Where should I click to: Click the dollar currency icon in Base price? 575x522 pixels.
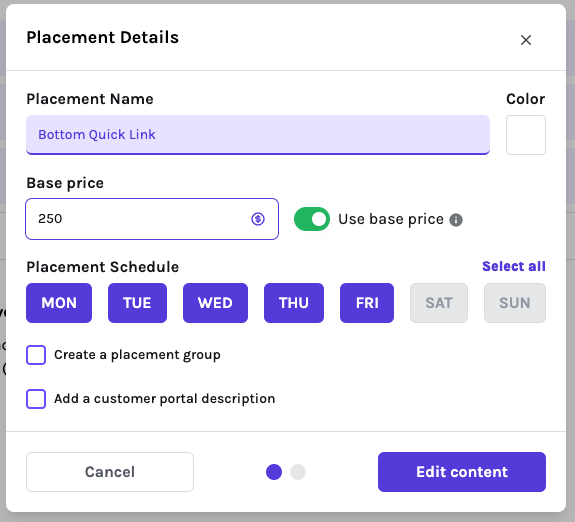pyautogui.click(x=258, y=219)
